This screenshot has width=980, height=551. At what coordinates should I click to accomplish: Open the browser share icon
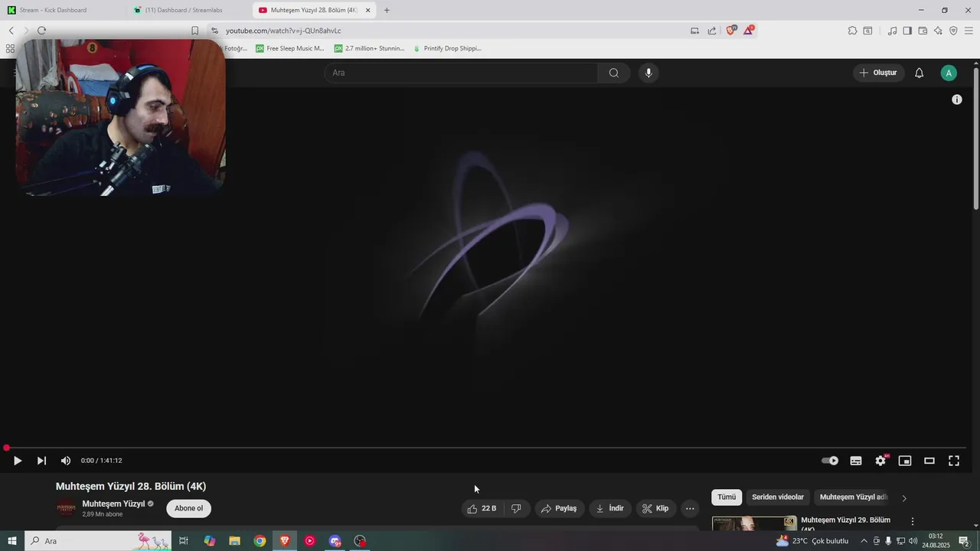pos(712,31)
